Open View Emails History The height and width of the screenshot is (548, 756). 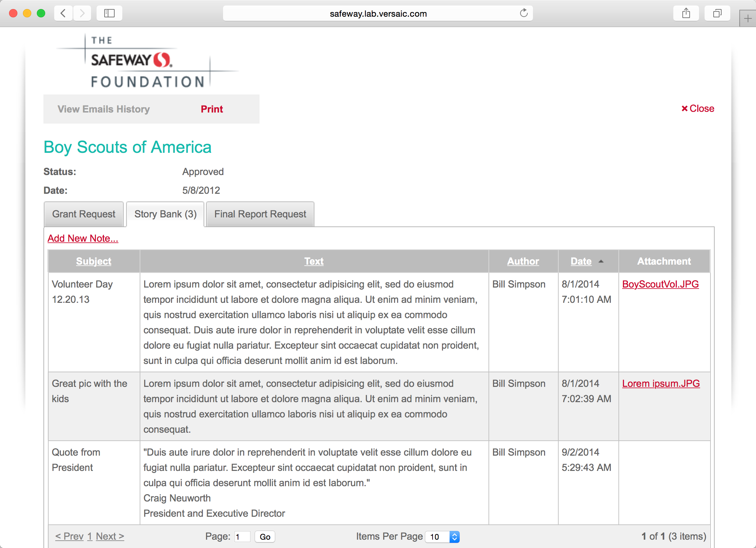(x=104, y=109)
